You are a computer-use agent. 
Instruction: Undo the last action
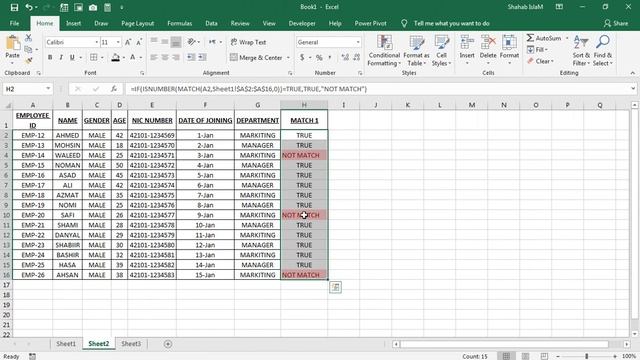point(28,7)
